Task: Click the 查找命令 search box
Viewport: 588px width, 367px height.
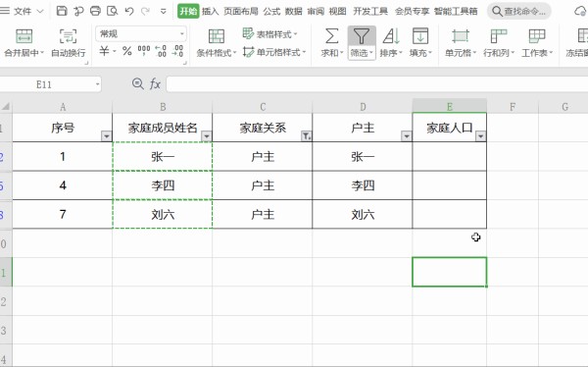Action: (519, 11)
